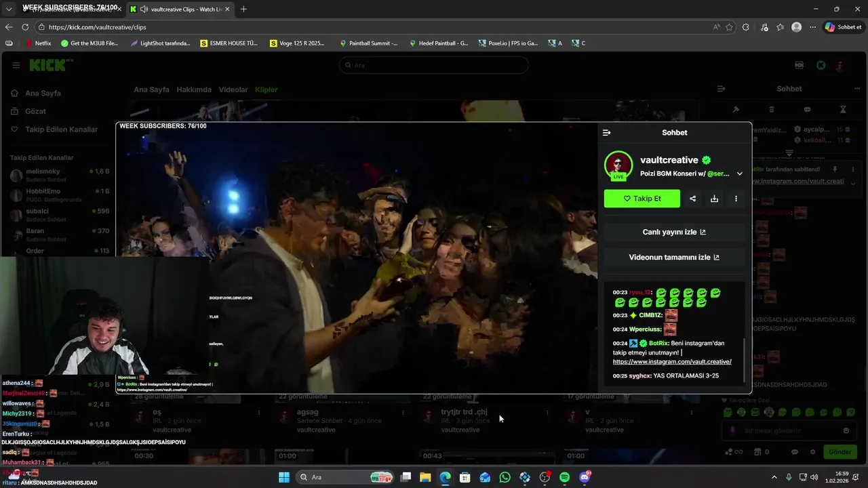The width and height of the screenshot is (868, 488).
Task: Open the instagram.com/vault.creative link in clip chat
Action: click(672, 362)
